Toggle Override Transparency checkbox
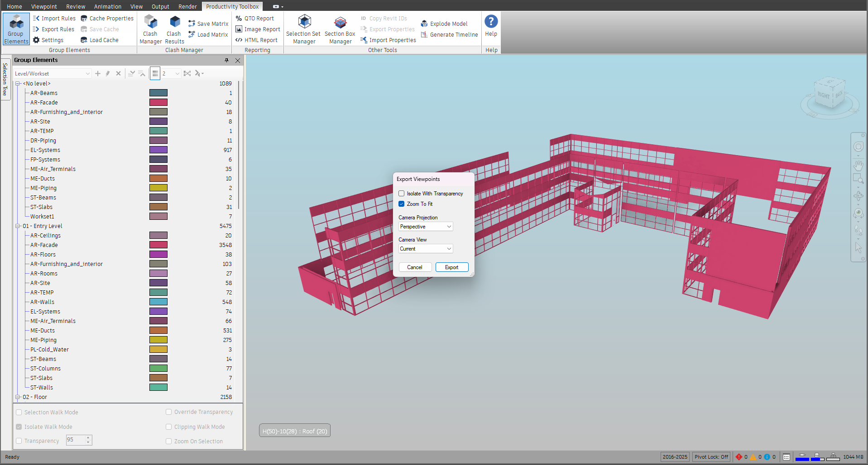The width and height of the screenshot is (868, 465). click(x=168, y=412)
